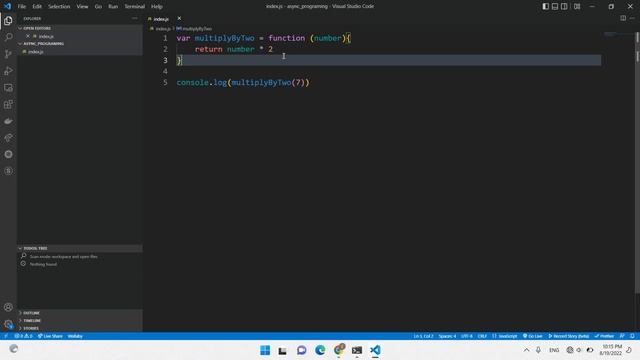The image size is (640, 360).
Task: Open the Go menu
Action: tap(98, 7)
